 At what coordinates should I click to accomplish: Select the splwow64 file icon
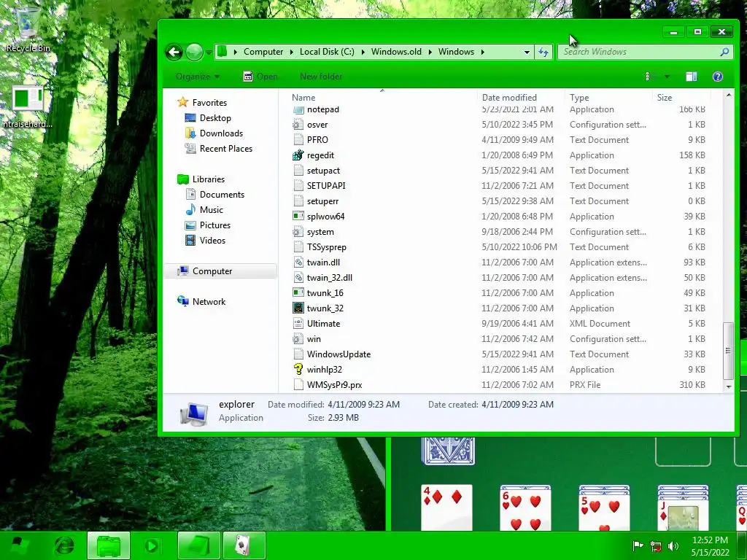click(298, 216)
